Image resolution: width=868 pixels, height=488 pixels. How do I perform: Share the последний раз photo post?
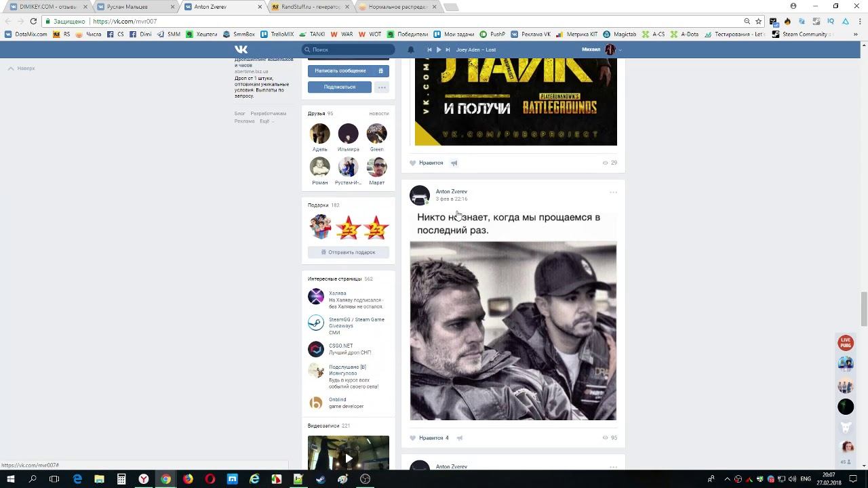coord(460,438)
